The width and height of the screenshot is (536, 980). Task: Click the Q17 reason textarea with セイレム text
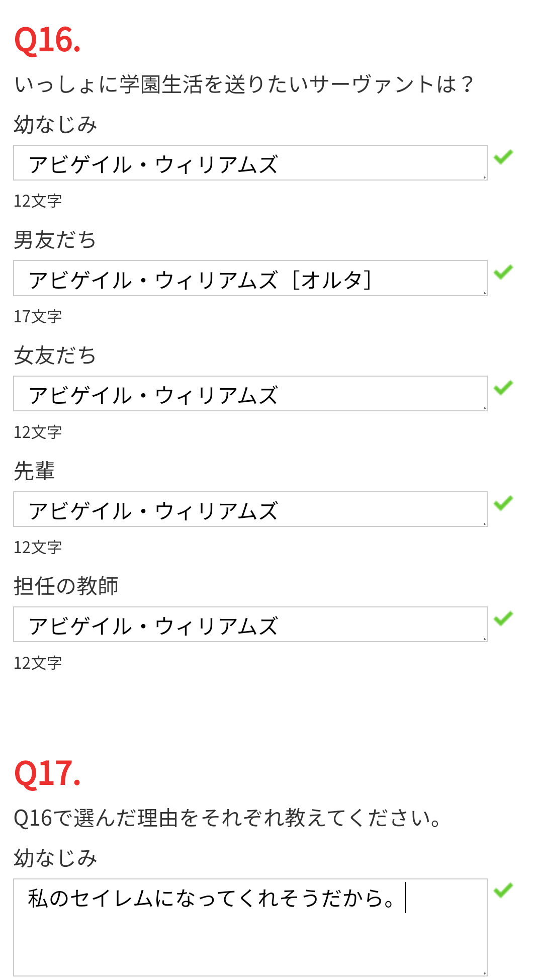[250, 927]
